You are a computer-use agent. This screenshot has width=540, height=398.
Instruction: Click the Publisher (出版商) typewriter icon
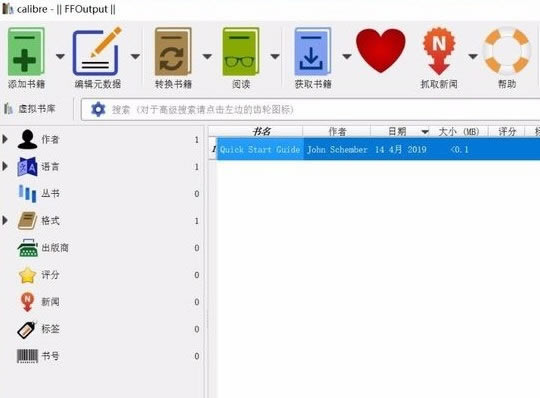28,248
